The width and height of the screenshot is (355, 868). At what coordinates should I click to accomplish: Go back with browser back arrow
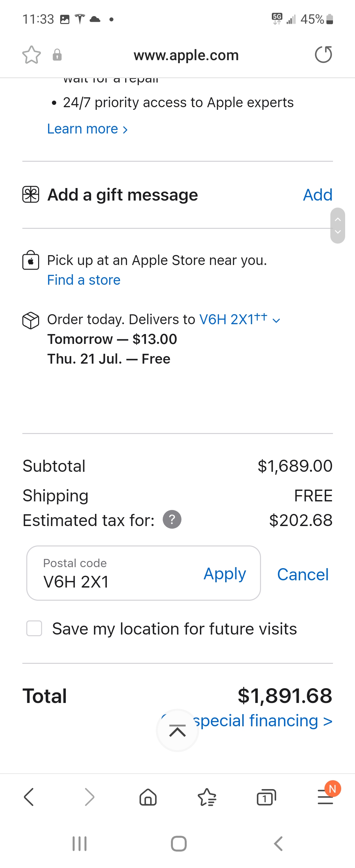tap(29, 797)
